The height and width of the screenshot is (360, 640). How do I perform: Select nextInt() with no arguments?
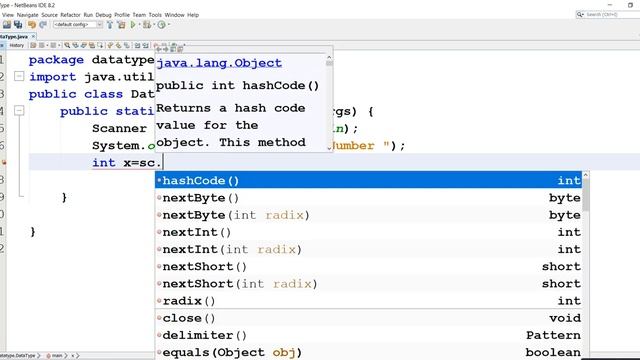(369, 232)
